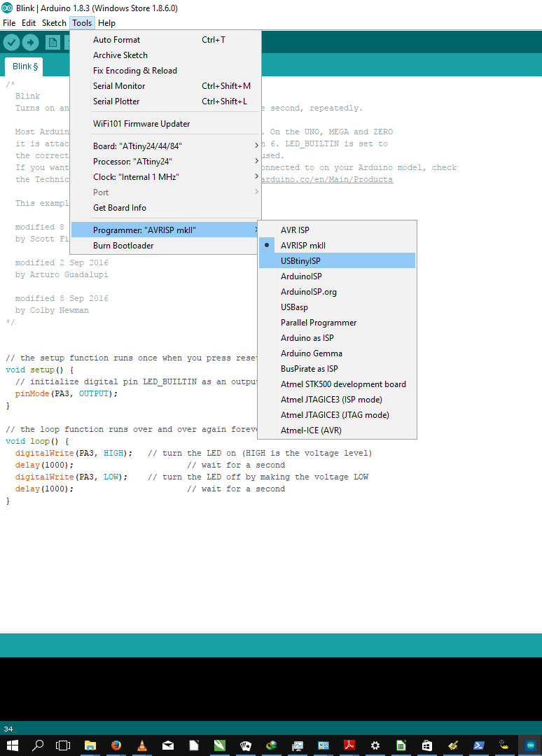The height and width of the screenshot is (756, 542).
Task: Choose ArduinoISP programmer option
Action: pos(337,276)
